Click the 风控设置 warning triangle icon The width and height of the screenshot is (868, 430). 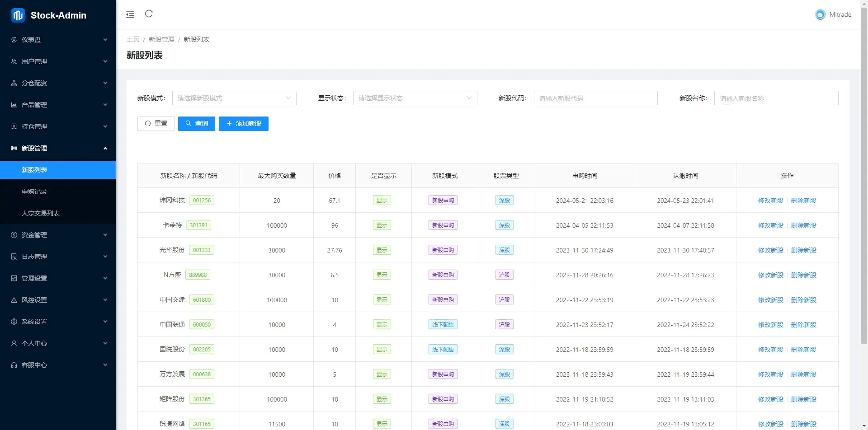click(14, 299)
